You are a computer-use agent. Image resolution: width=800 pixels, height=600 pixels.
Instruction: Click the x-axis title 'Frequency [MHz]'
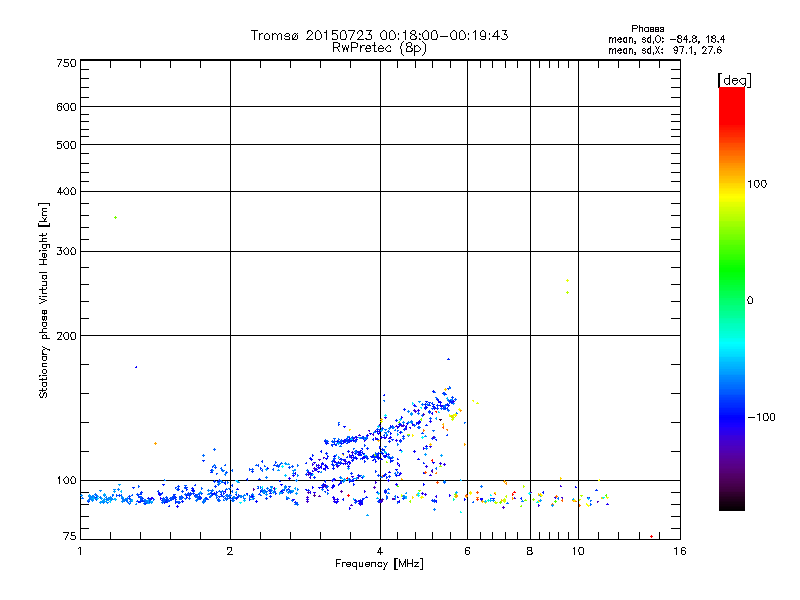coord(379,564)
